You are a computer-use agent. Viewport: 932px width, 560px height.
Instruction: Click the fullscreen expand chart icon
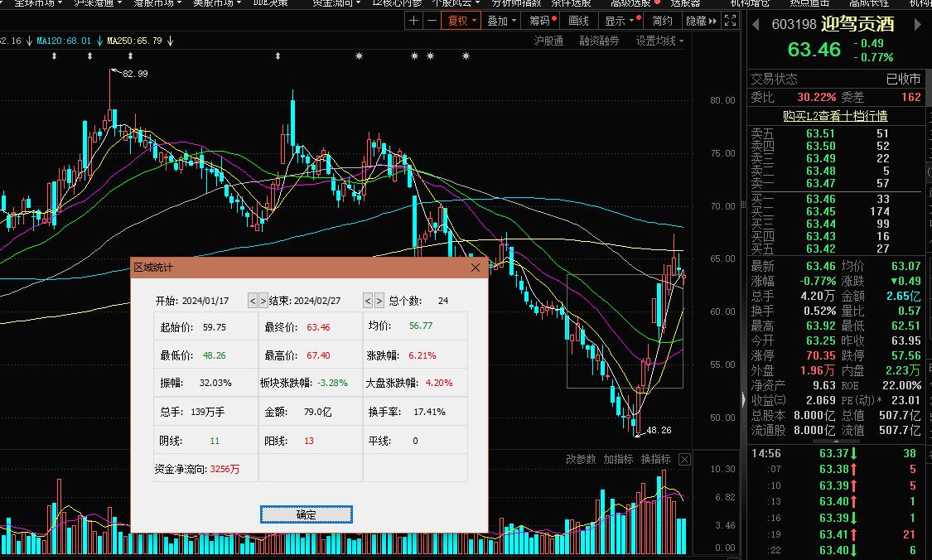tap(730, 21)
